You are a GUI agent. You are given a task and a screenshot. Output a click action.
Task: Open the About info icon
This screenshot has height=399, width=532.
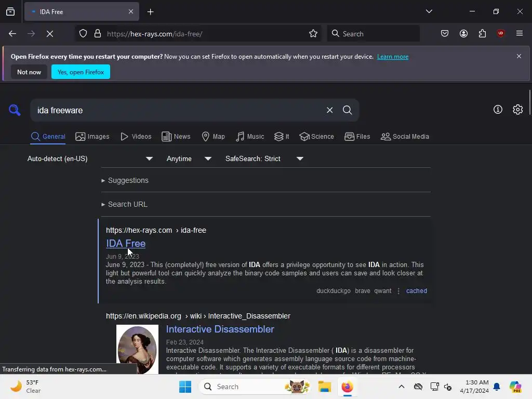point(498,110)
